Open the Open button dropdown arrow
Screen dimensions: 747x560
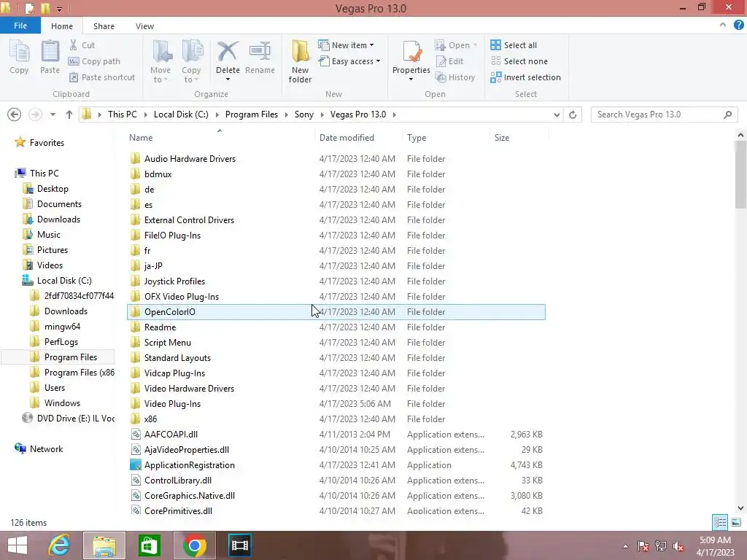click(x=475, y=45)
